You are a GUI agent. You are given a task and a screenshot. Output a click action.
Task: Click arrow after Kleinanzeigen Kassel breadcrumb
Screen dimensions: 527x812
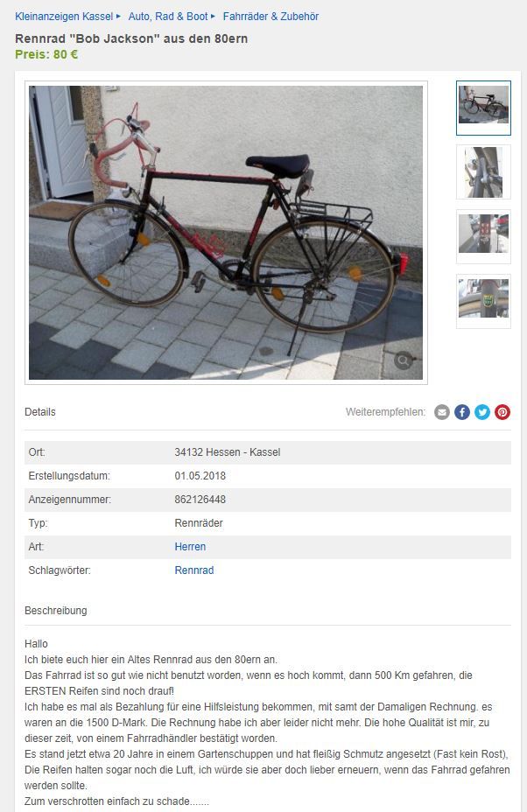(x=119, y=17)
